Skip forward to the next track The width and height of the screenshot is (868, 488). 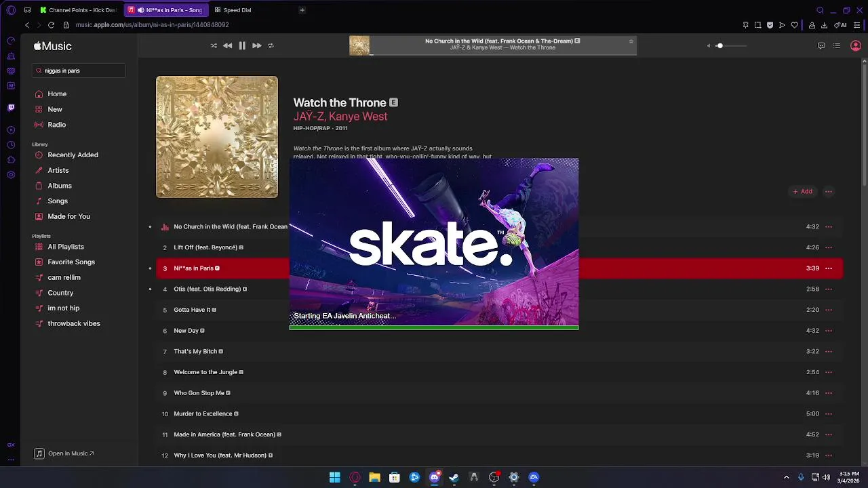click(x=256, y=45)
